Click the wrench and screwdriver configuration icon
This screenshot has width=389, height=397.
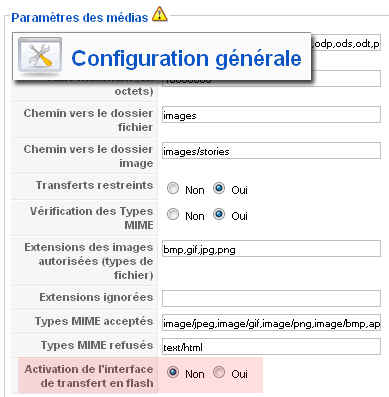click(40, 55)
